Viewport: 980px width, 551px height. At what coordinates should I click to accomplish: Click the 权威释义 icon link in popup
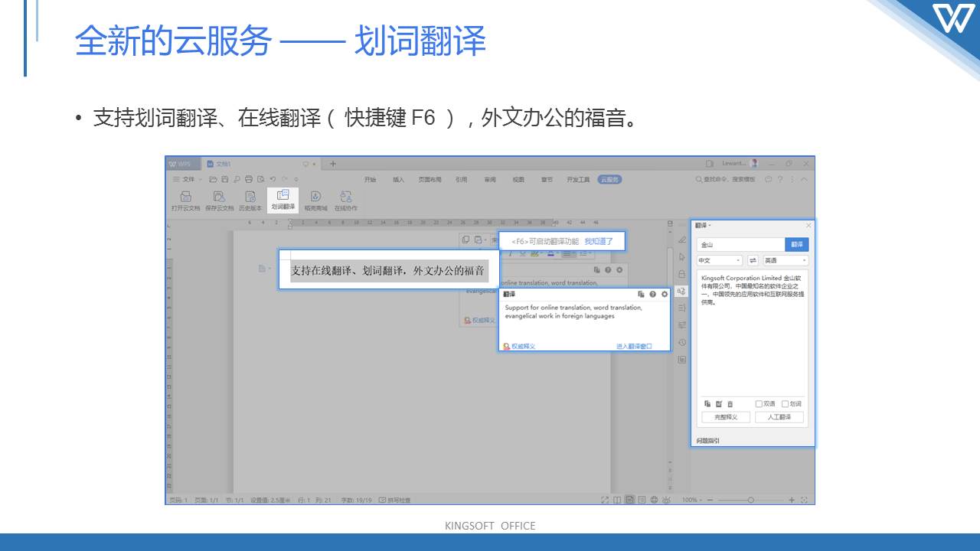[x=519, y=347]
